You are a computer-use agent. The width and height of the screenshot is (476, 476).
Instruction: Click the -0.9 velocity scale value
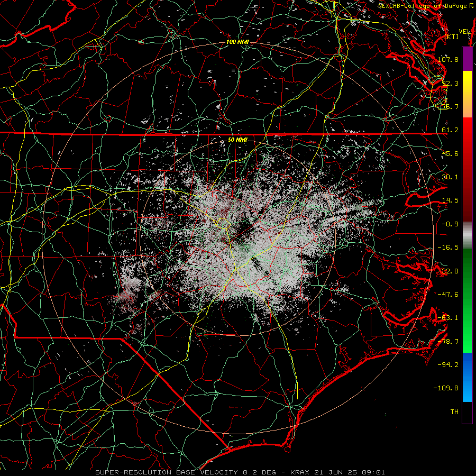(x=450, y=224)
